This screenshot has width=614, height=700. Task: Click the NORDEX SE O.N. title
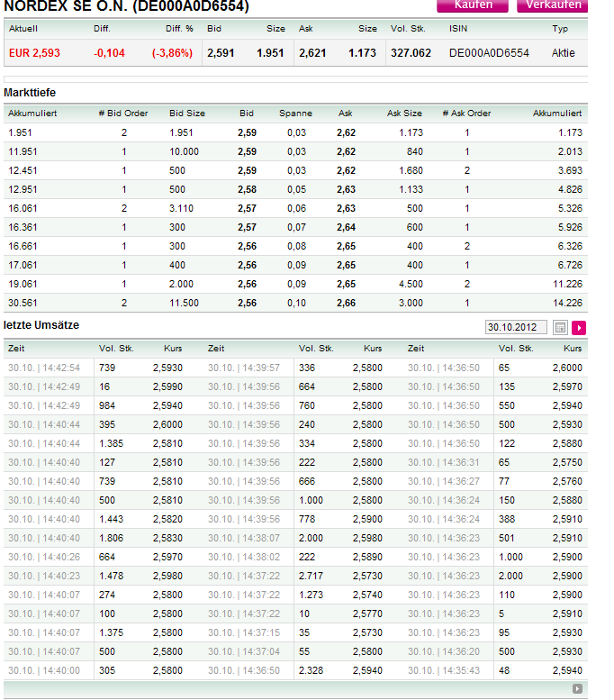point(126,5)
